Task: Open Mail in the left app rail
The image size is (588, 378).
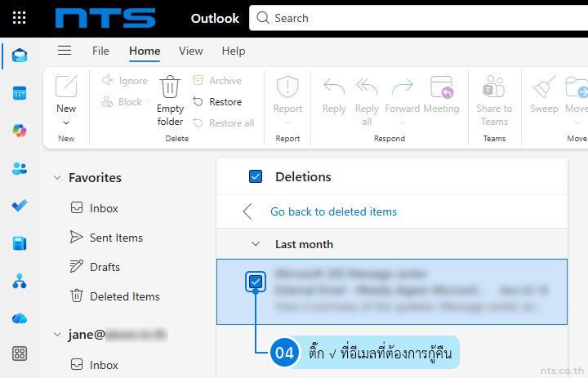Action: click(x=20, y=56)
